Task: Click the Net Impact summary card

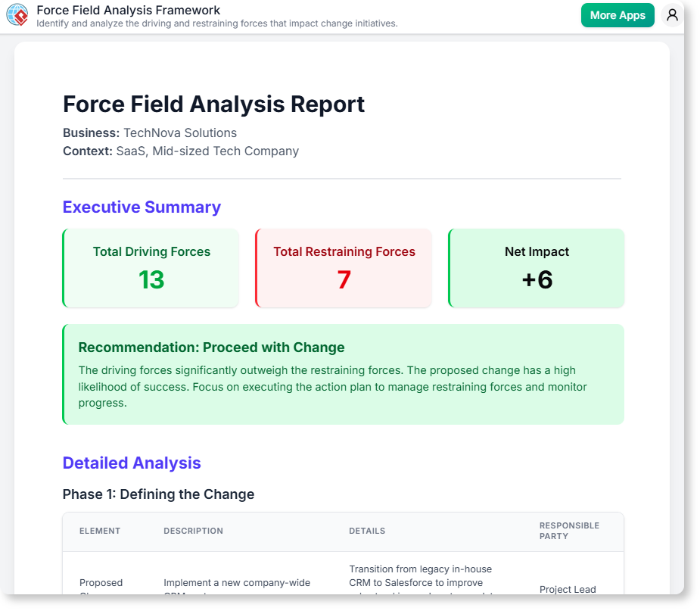Action: coord(537,268)
